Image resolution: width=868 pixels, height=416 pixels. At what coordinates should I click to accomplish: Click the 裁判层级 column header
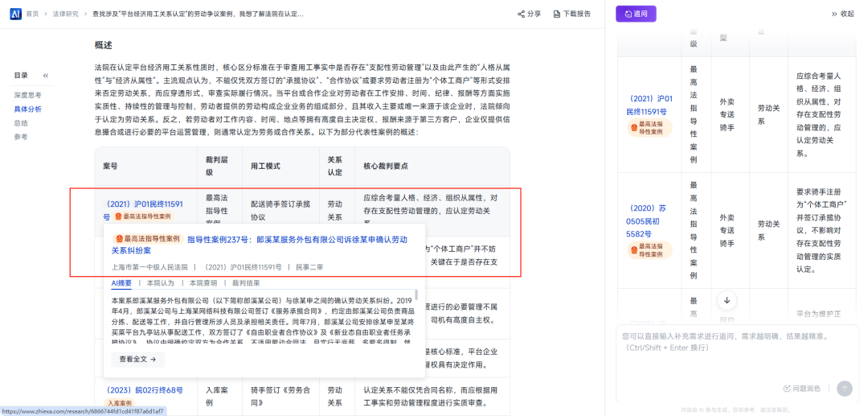tap(217, 167)
